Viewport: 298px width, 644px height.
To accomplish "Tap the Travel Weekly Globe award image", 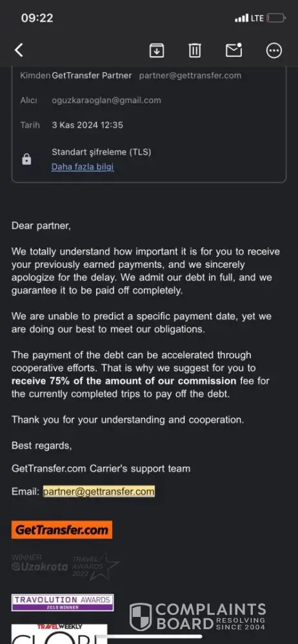I will [59, 634].
